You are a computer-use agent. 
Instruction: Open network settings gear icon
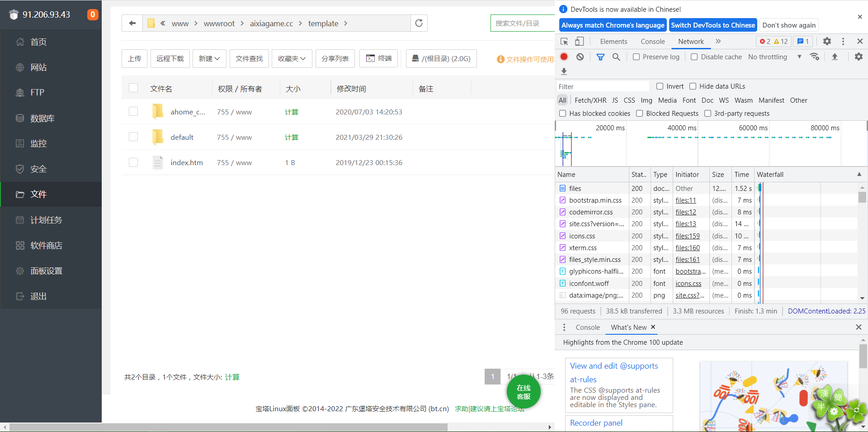pos(859,57)
